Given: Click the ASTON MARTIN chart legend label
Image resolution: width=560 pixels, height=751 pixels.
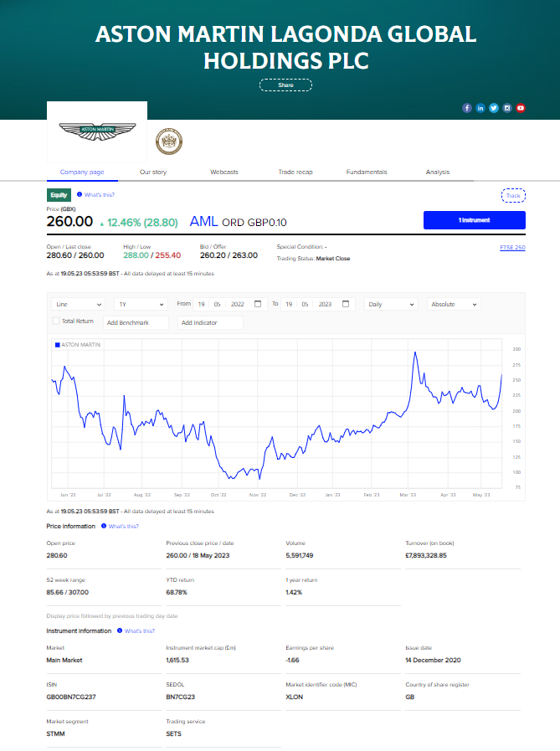Looking at the screenshot, I should click(x=81, y=345).
